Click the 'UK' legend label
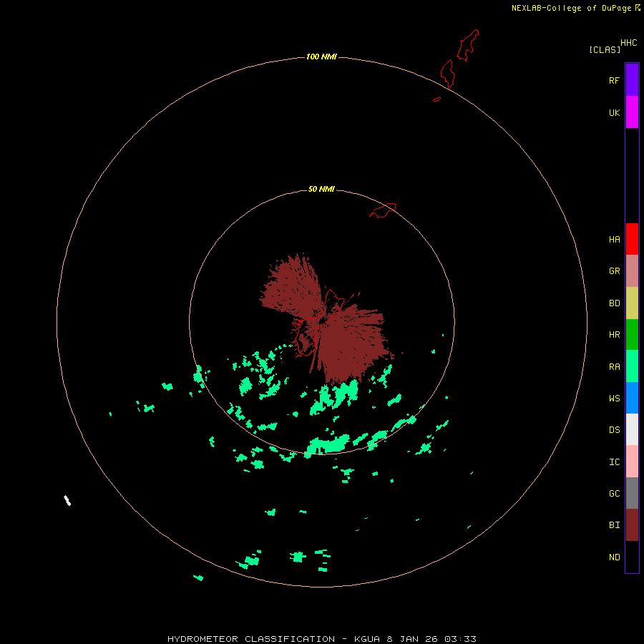Image resolution: width=644 pixels, height=644 pixels. pyautogui.click(x=614, y=113)
